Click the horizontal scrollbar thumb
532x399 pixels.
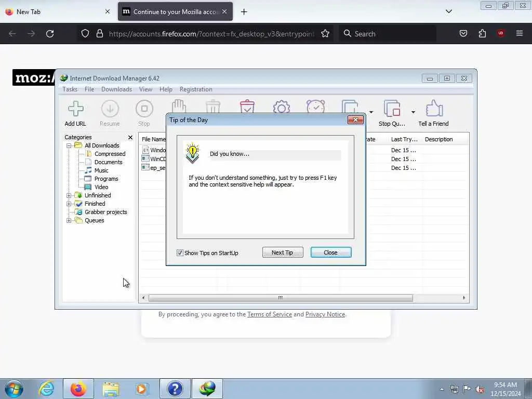coord(281,298)
